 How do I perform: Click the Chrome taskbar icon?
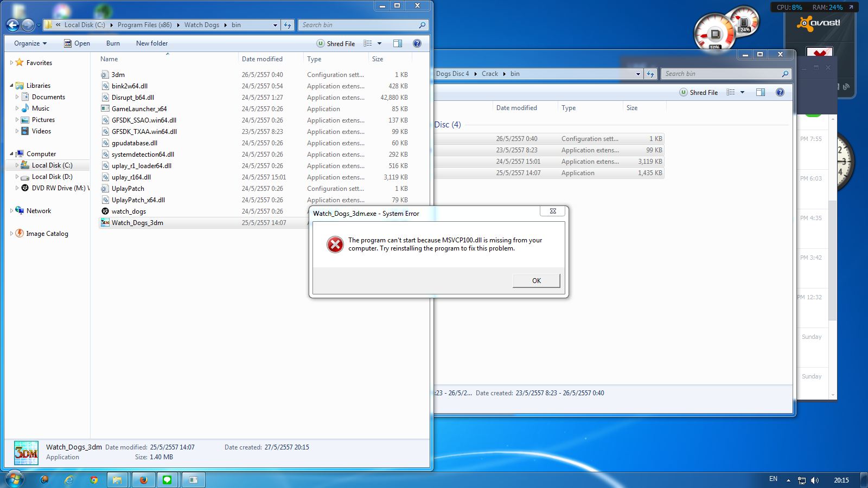click(94, 480)
